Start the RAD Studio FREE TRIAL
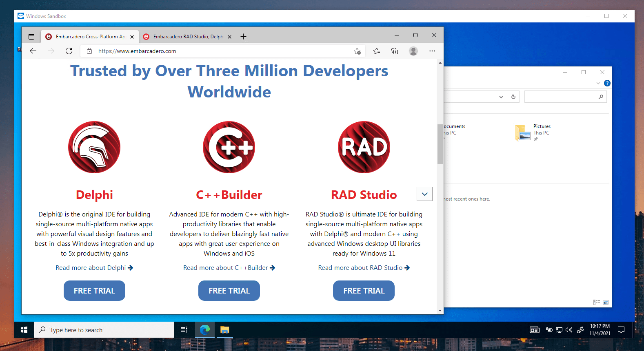This screenshot has height=351, width=644. click(x=364, y=291)
